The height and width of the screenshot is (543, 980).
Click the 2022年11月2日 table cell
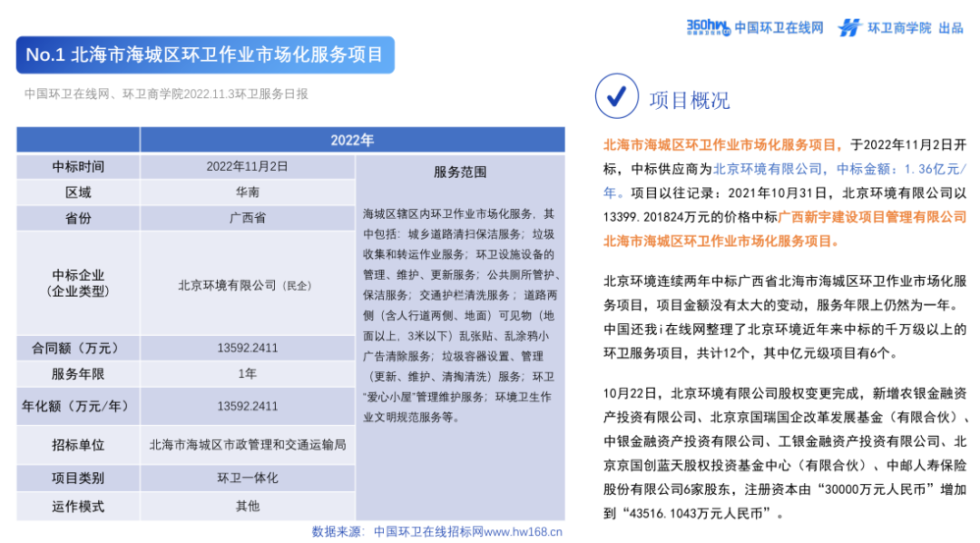click(x=248, y=167)
